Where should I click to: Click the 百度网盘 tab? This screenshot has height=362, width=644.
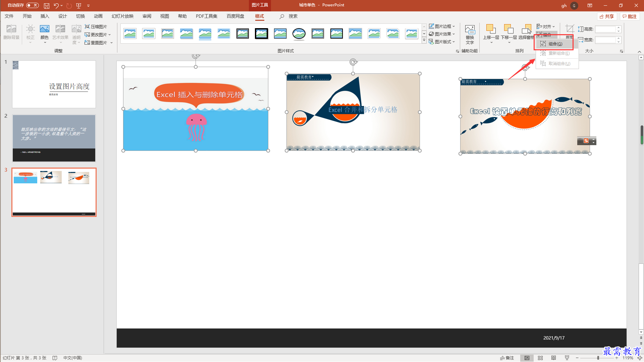click(x=235, y=16)
